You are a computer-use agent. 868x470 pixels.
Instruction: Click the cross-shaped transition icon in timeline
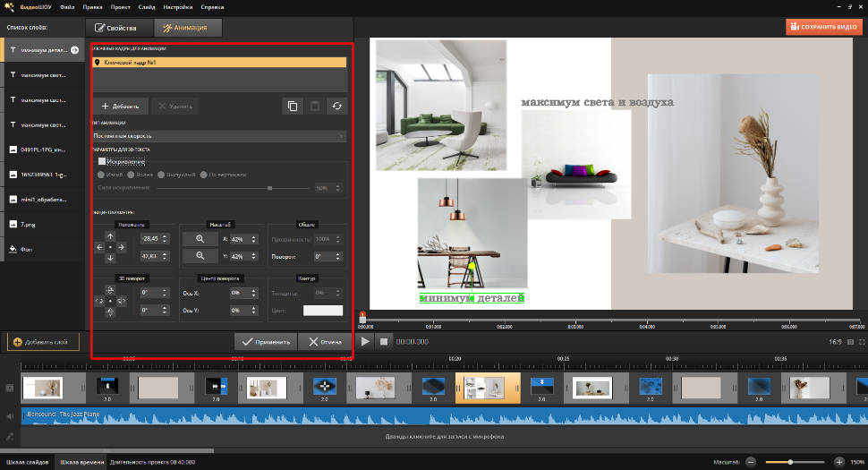pos(325,387)
